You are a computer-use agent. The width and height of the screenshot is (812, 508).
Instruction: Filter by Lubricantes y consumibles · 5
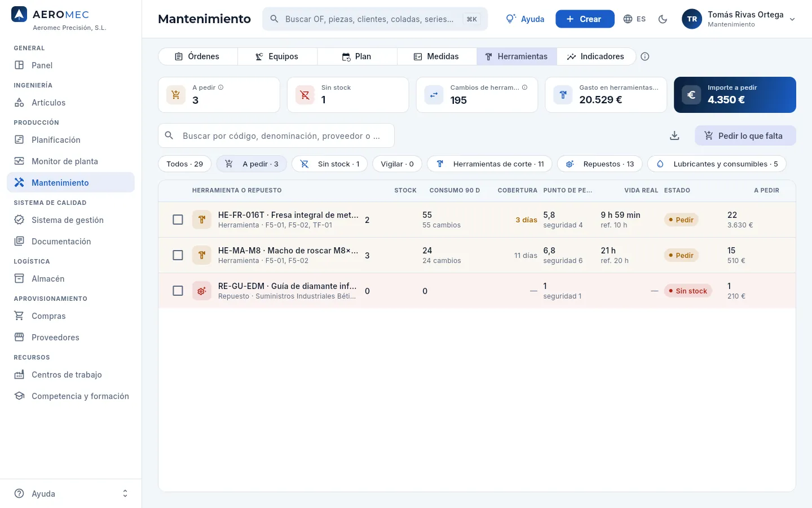click(x=717, y=164)
